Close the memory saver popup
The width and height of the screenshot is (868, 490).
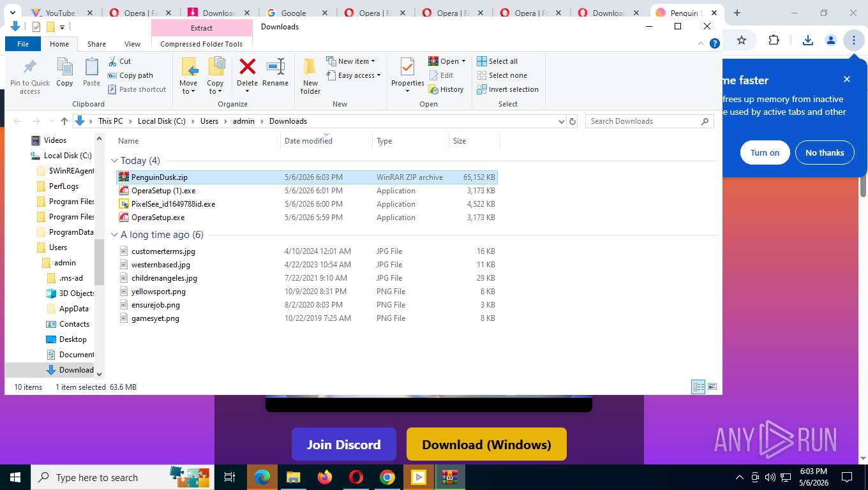coord(847,79)
